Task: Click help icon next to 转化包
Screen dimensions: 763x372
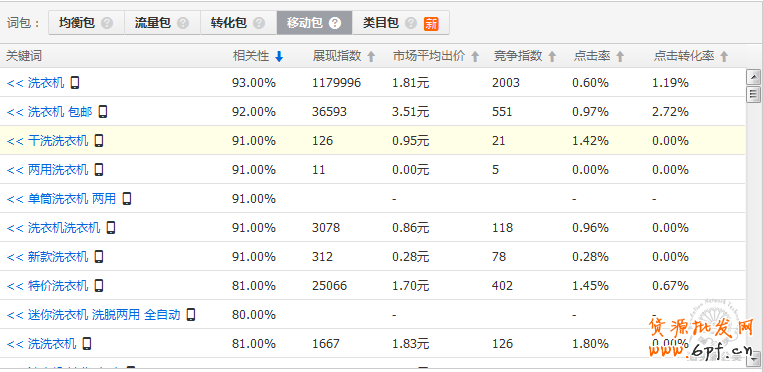Action: click(x=259, y=23)
